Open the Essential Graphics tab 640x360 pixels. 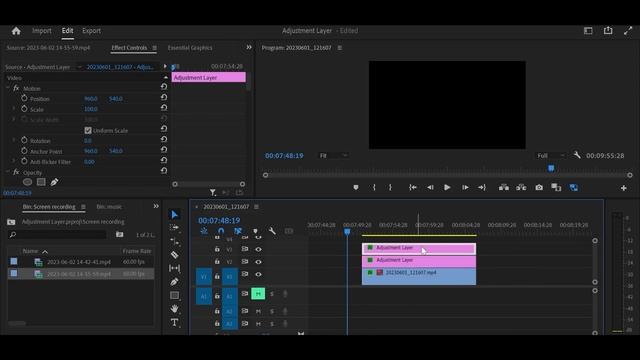pos(190,48)
